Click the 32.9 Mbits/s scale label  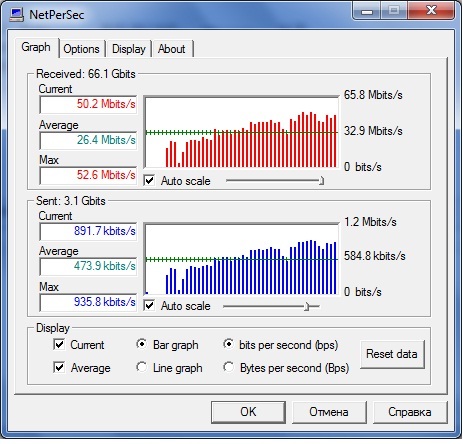[x=373, y=131]
